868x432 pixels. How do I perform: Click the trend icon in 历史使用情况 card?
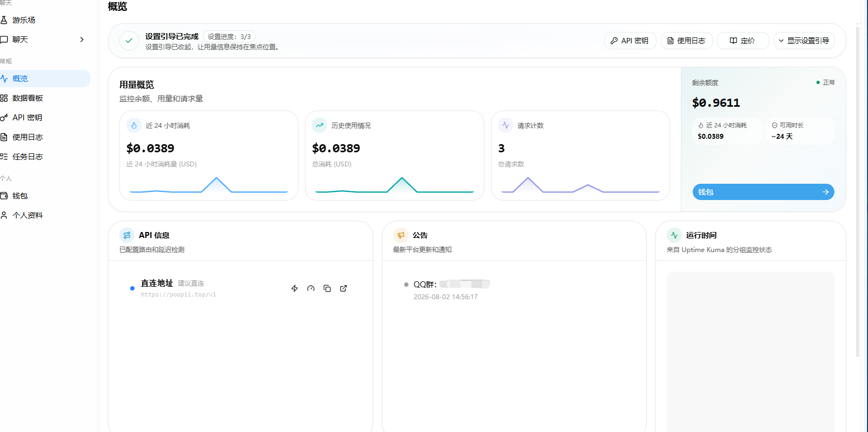click(320, 125)
